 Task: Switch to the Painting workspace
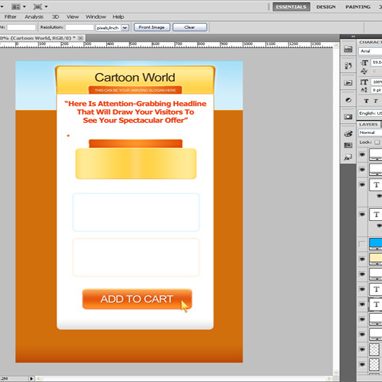pos(358,7)
